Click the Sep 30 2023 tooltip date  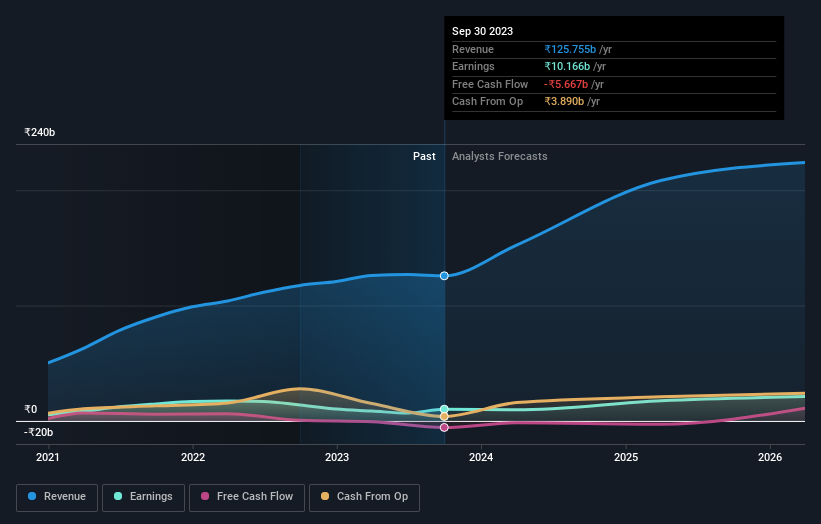tap(482, 31)
